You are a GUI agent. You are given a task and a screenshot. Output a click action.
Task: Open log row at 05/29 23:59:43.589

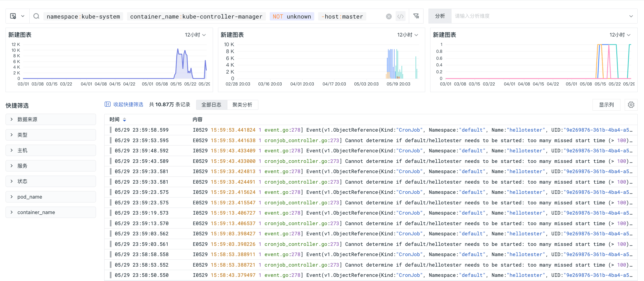371,161
